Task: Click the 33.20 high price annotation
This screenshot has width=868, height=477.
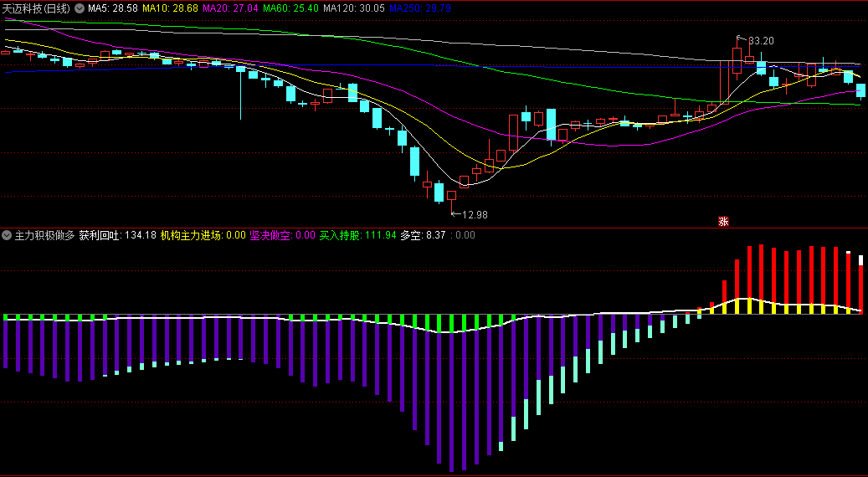Action: click(x=761, y=40)
